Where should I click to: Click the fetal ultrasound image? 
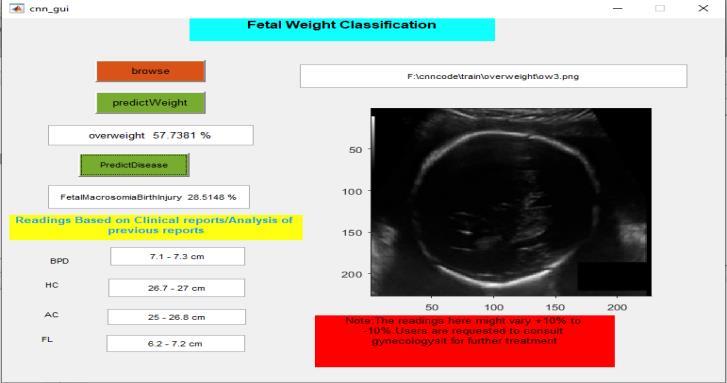tap(511, 202)
